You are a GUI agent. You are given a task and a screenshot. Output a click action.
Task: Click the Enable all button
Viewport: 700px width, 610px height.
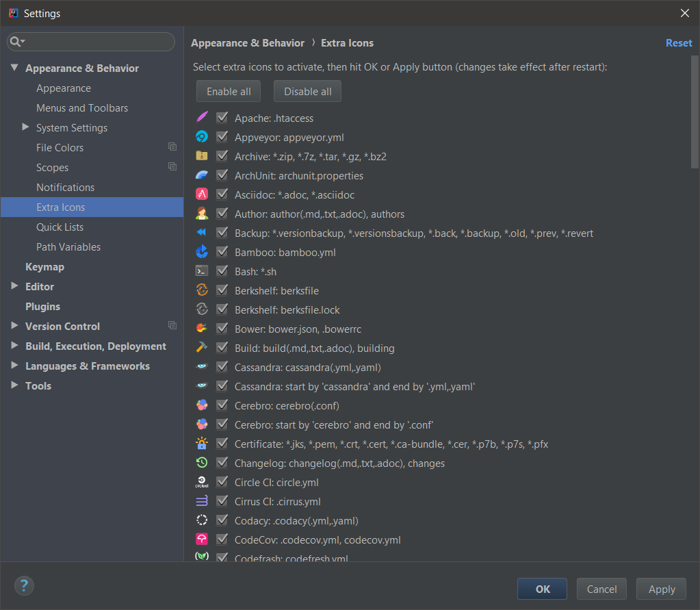point(229,92)
